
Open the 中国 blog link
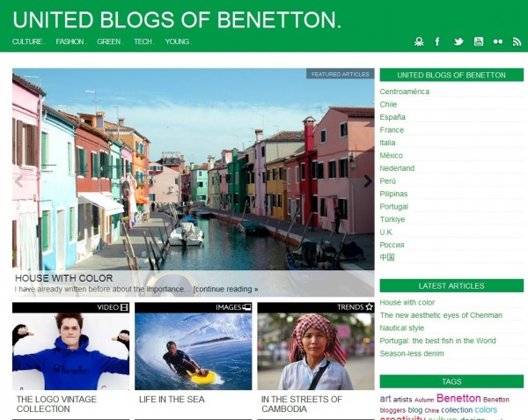click(x=387, y=257)
